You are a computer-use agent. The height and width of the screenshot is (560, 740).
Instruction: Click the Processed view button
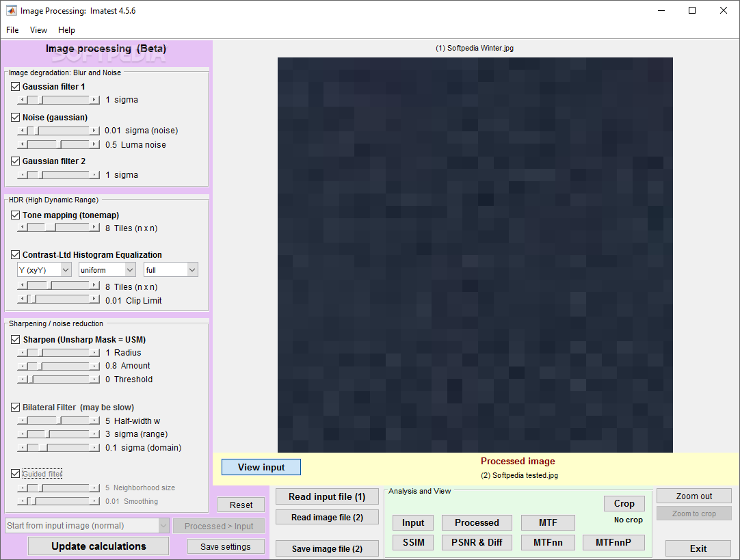coord(477,522)
